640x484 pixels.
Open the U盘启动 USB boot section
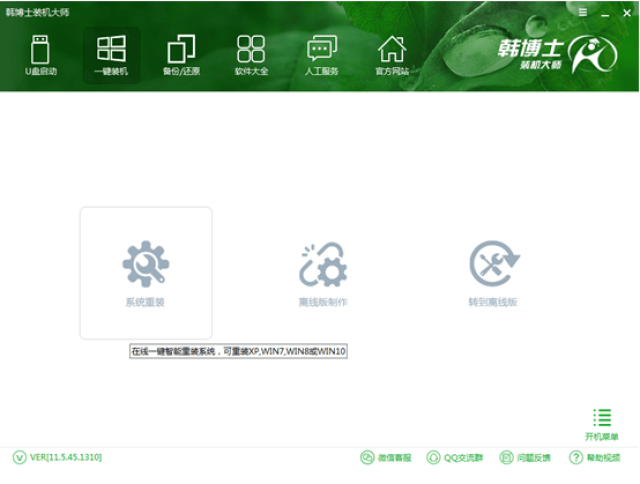(41, 56)
